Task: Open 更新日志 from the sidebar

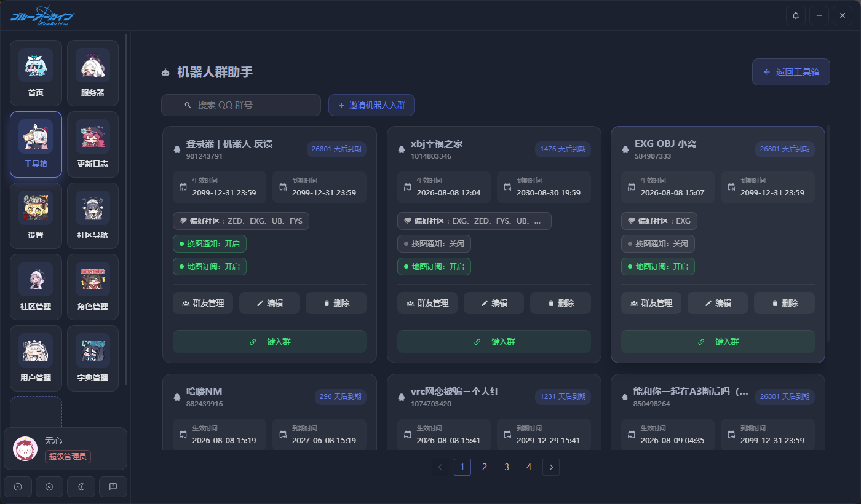Action: (93, 144)
